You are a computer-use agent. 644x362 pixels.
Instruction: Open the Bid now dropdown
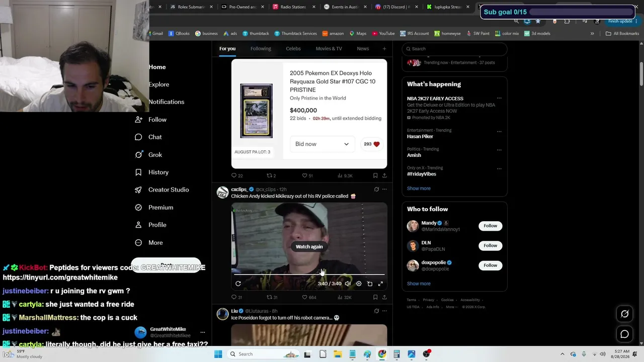click(x=322, y=144)
